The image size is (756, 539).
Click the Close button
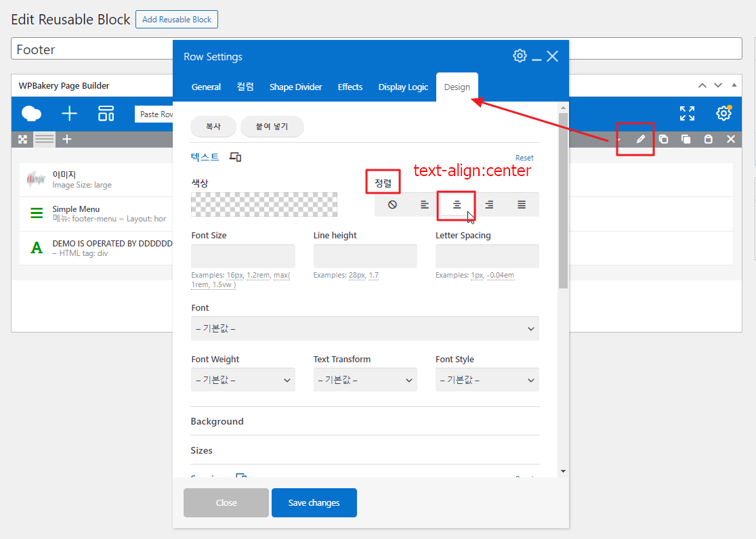[226, 502]
